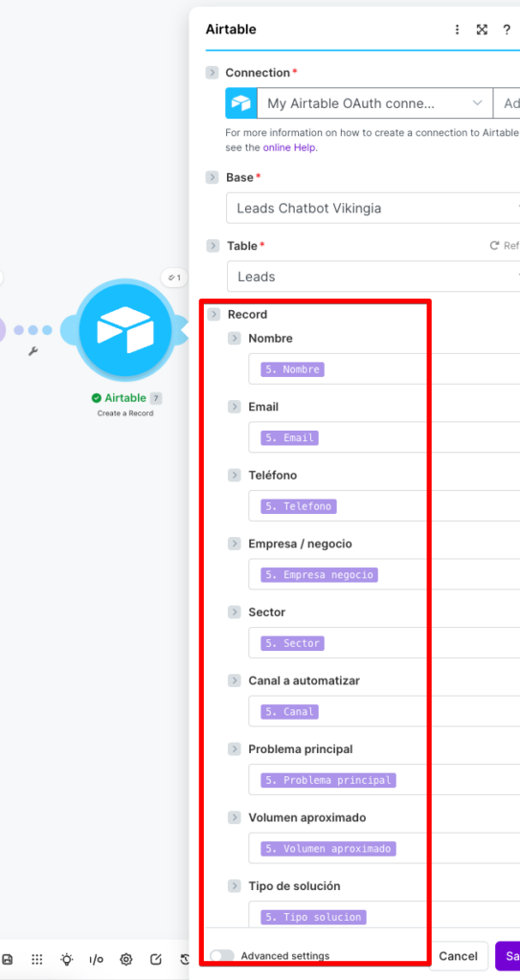Expand the chevron next to Problema principal
Screen dimensions: 520x980
coord(235,748)
